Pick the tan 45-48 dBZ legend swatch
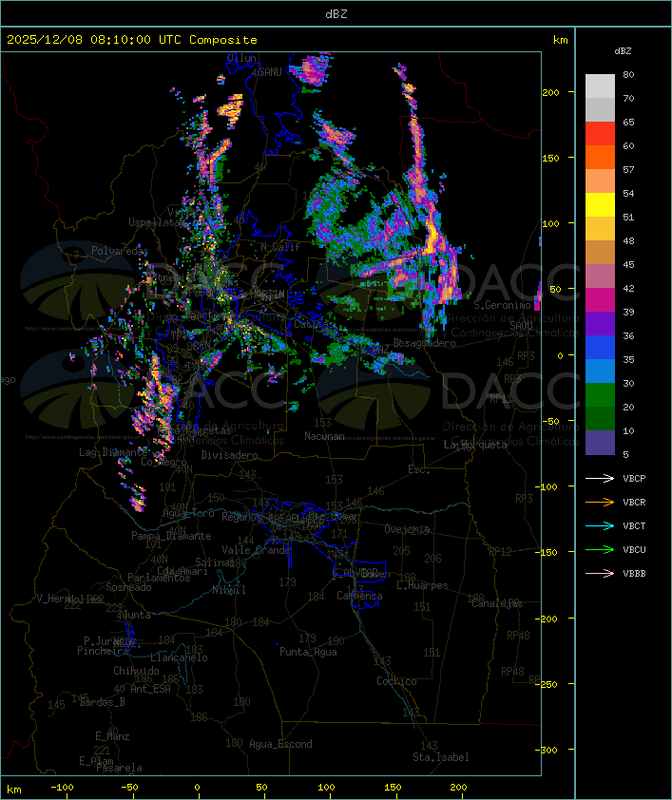This screenshot has height=800, width=672. click(x=600, y=253)
